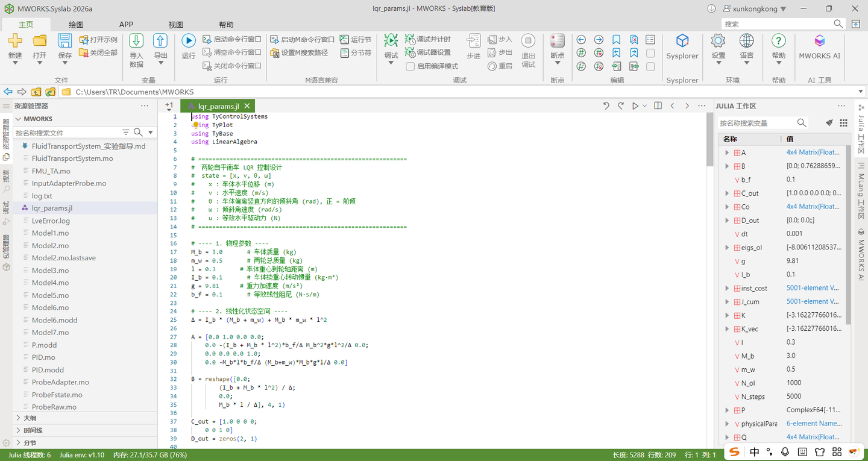This screenshot has width=868, height=461.
Task: Click 启动命令行窗口 in the ribbon
Action: pos(231,39)
